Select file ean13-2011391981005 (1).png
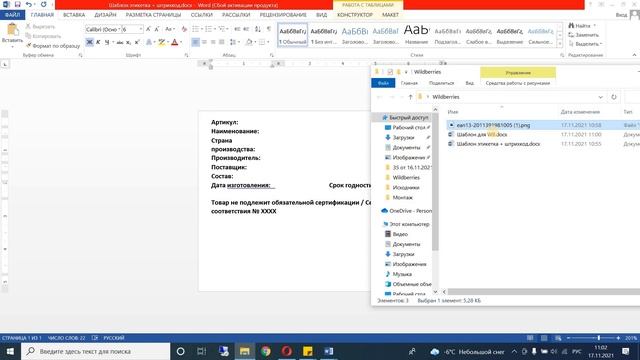The width and height of the screenshot is (640, 360). point(493,125)
